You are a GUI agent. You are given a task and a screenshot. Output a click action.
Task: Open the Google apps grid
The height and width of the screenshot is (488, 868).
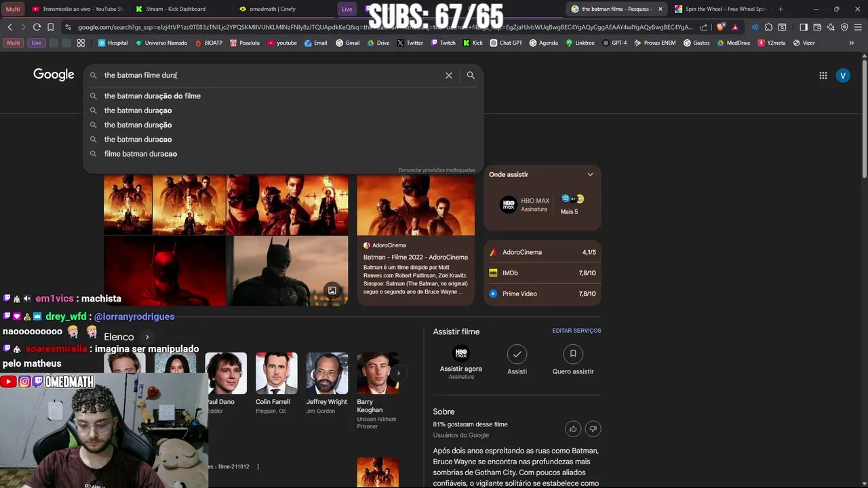pyautogui.click(x=823, y=75)
